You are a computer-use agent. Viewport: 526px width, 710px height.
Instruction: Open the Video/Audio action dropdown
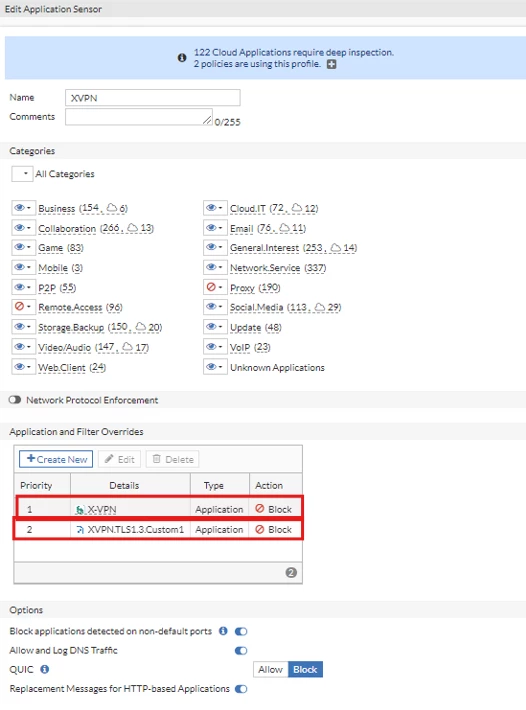24,347
